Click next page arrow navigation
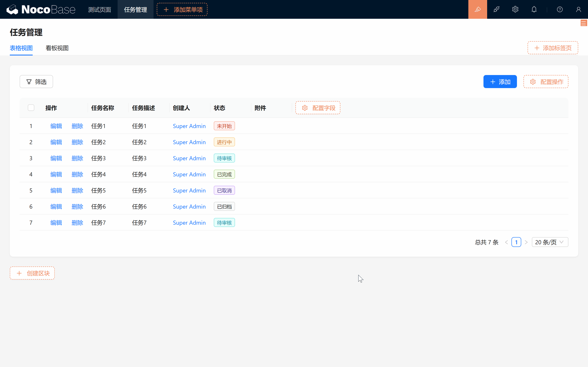The height and width of the screenshot is (367, 588). [x=526, y=242]
